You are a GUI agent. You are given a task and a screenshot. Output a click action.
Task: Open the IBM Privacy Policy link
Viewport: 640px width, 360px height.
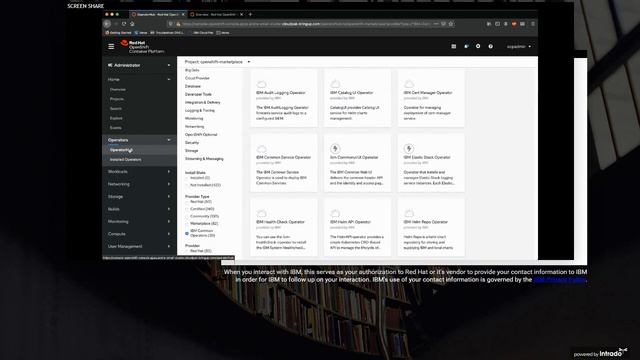[x=560, y=280]
